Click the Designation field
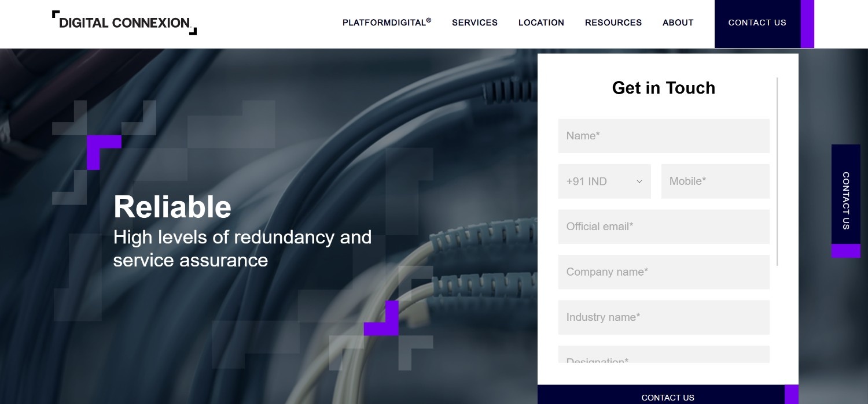Screen dimensions: 868x404 tap(664, 358)
